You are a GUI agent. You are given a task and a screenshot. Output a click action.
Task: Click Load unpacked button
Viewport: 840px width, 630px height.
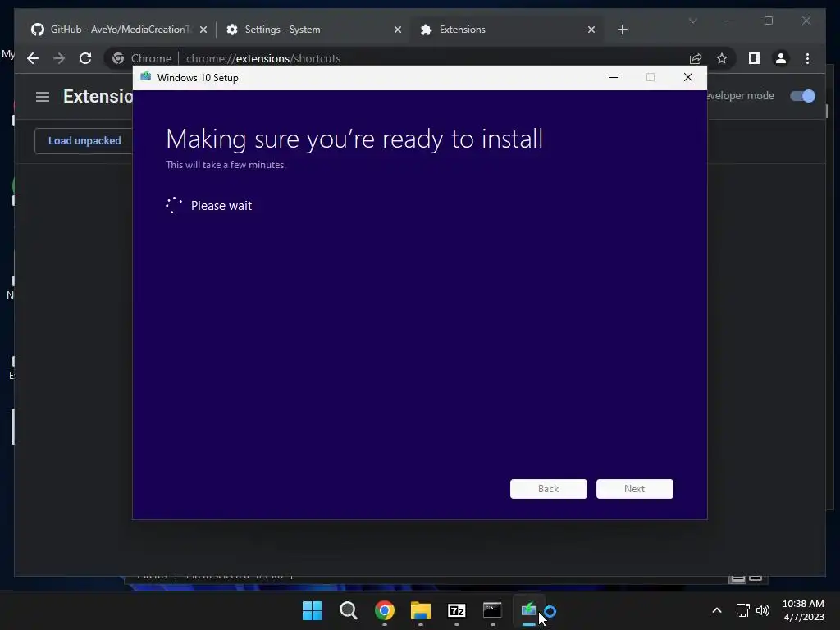(x=84, y=141)
